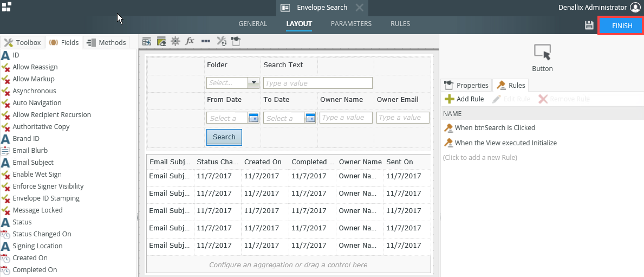Click the wrench change control toolbar icon
Image resolution: width=644 pixels, height=277 pixels.
(x=222, y=41)
